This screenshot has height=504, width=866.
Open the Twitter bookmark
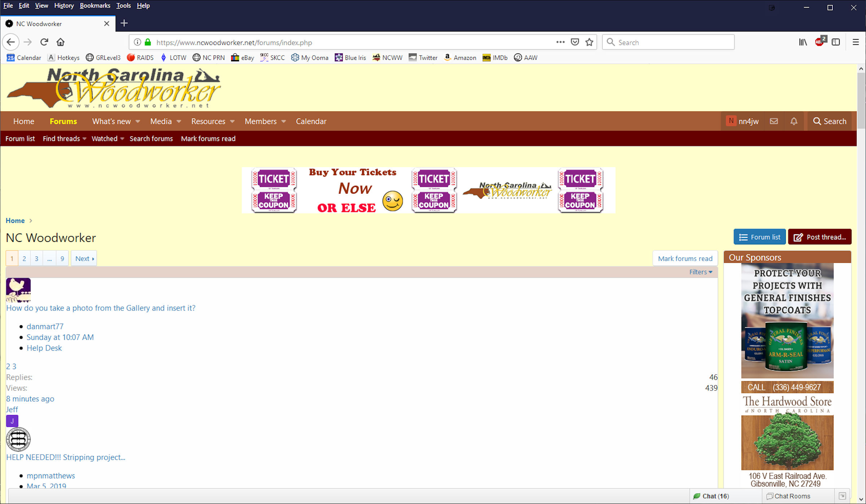[423, 58]
